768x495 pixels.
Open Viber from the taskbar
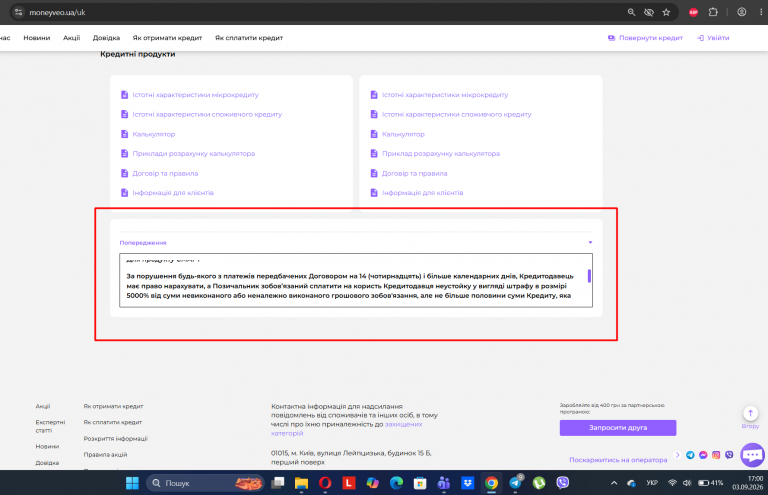(x=563, y=483)
